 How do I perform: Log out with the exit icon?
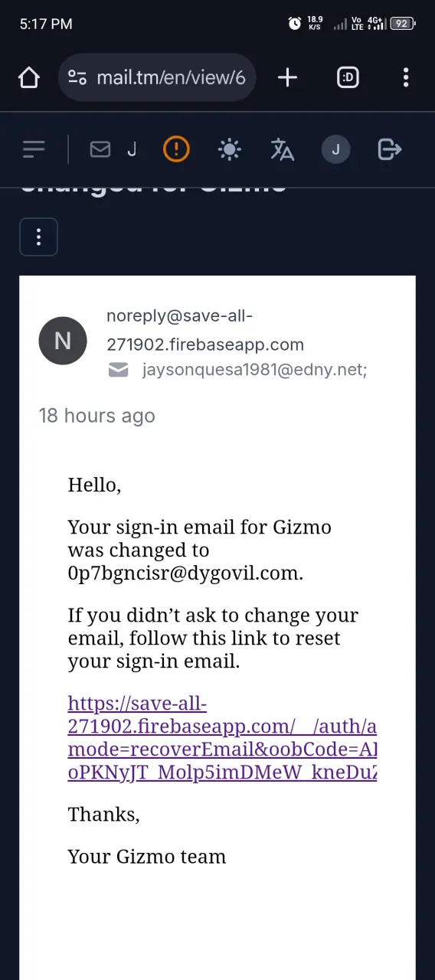tap(390, 149)
